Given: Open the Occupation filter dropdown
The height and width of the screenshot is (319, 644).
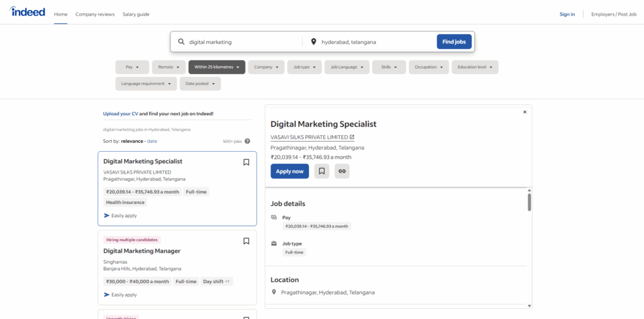Looking at the screenshot, I should pyautogui.click(x=429, y=67).
